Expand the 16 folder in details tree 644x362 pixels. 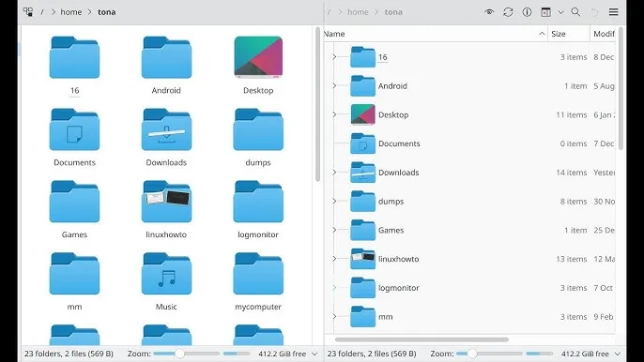(334, 56)
